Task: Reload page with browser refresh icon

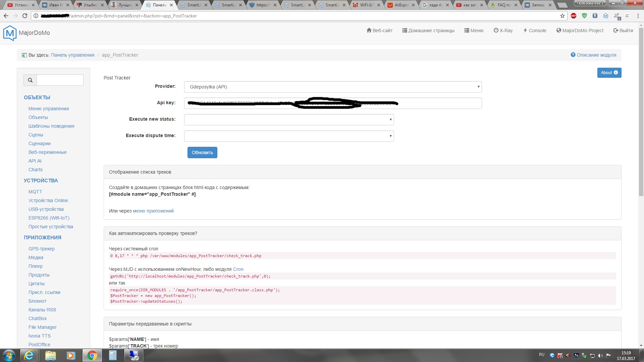Action: [x=24, y=16]
